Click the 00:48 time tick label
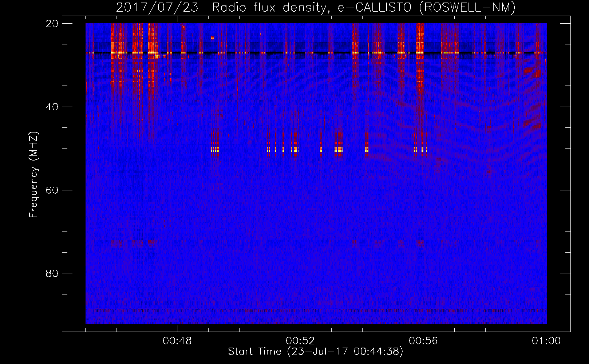 [177, 341]
